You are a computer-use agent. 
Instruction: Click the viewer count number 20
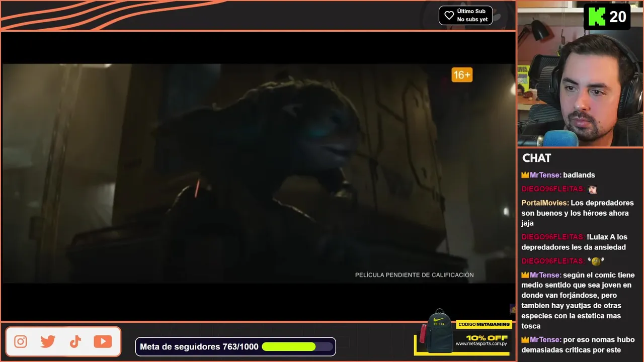tap(617, 17)
